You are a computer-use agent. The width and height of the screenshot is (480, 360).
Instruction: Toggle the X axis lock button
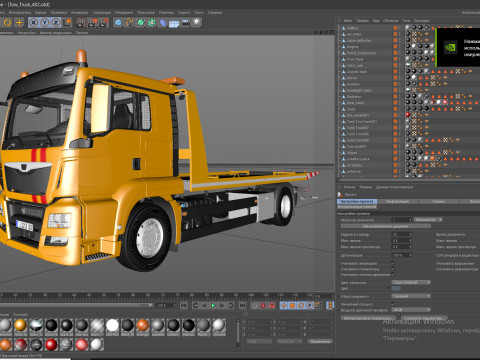(x=33, y=23)
